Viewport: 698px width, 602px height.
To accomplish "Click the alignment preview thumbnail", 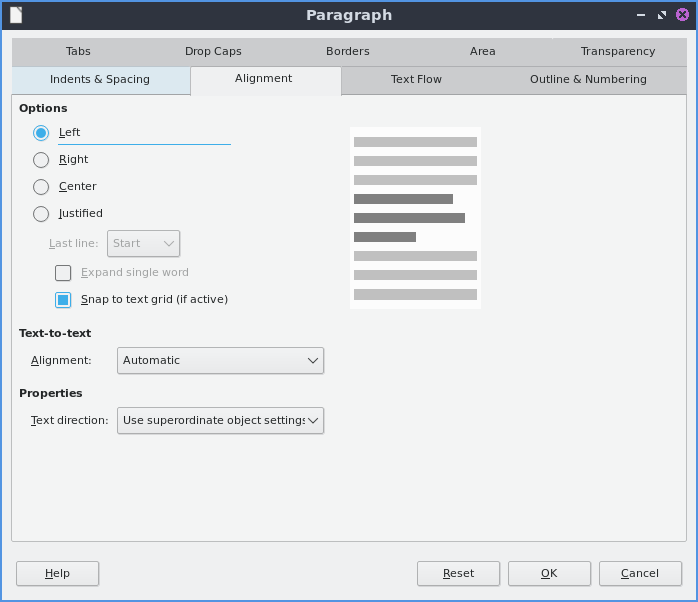I will 415,217.
